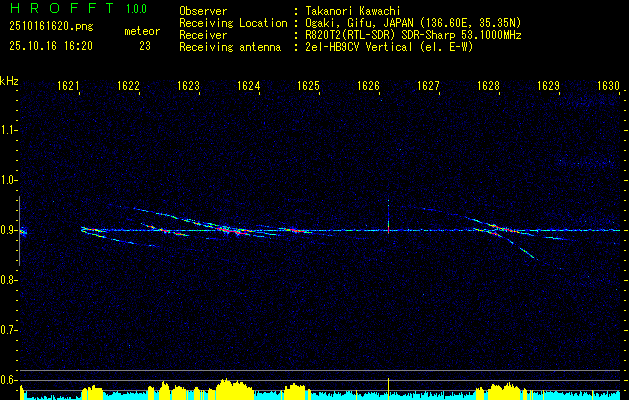629x400 pixels.
Task: Click the 2el-HB9CV Vertical antenna text
Action: (389, 47)
